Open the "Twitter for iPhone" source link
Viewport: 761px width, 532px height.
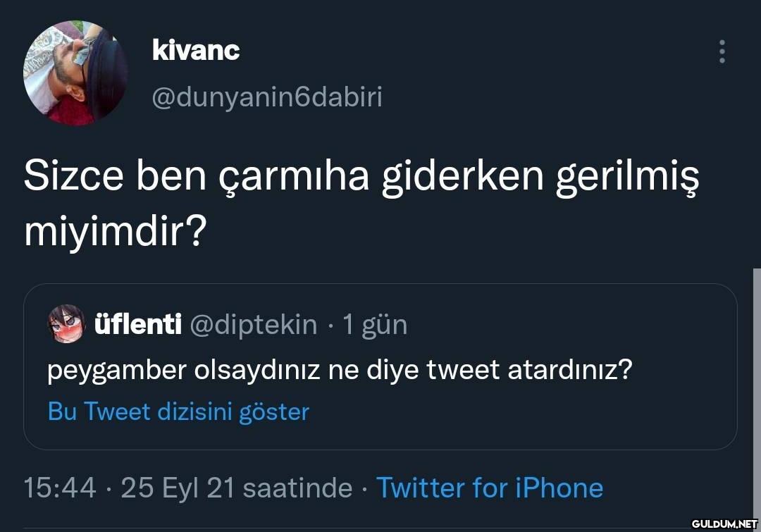pos(490,488)
